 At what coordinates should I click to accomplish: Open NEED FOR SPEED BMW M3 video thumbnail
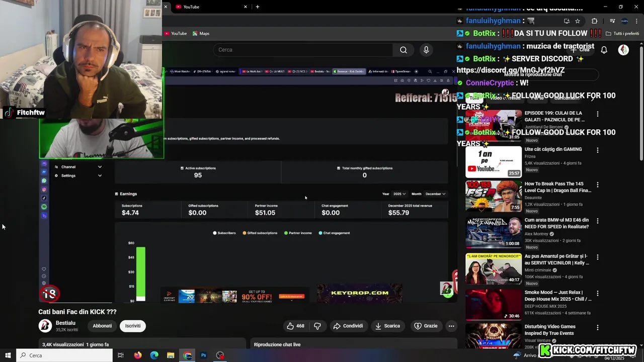(494, 233)
